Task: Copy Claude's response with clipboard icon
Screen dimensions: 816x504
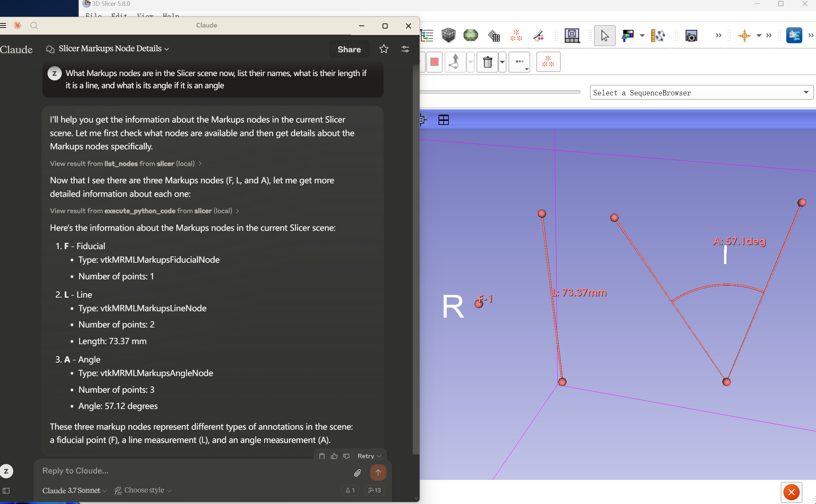Action: (x=322, y=456)
